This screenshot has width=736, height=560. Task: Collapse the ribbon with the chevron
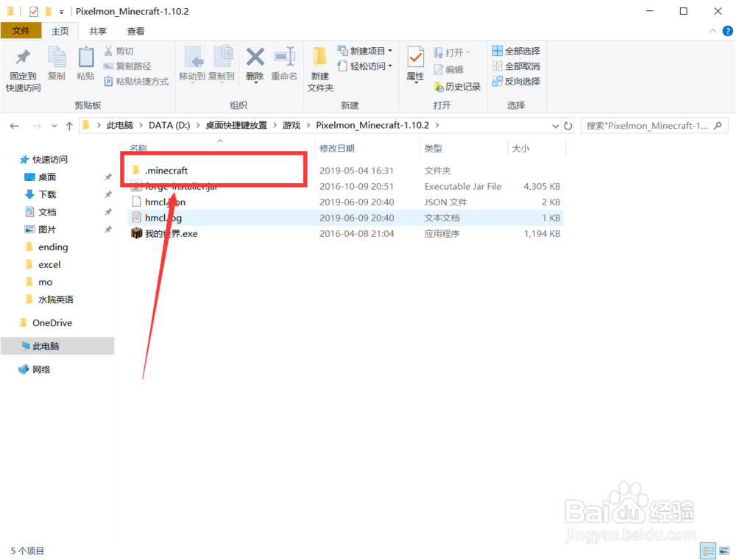click(x=712, y=31)
